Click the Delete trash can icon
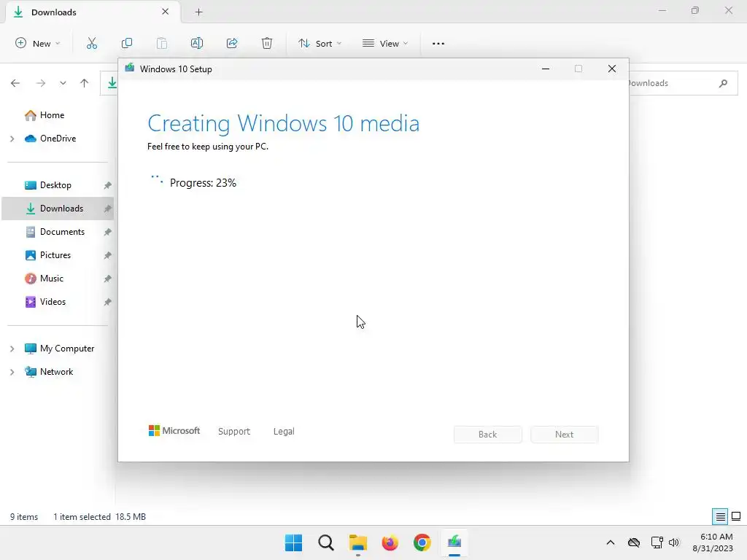 pos(267,43)
